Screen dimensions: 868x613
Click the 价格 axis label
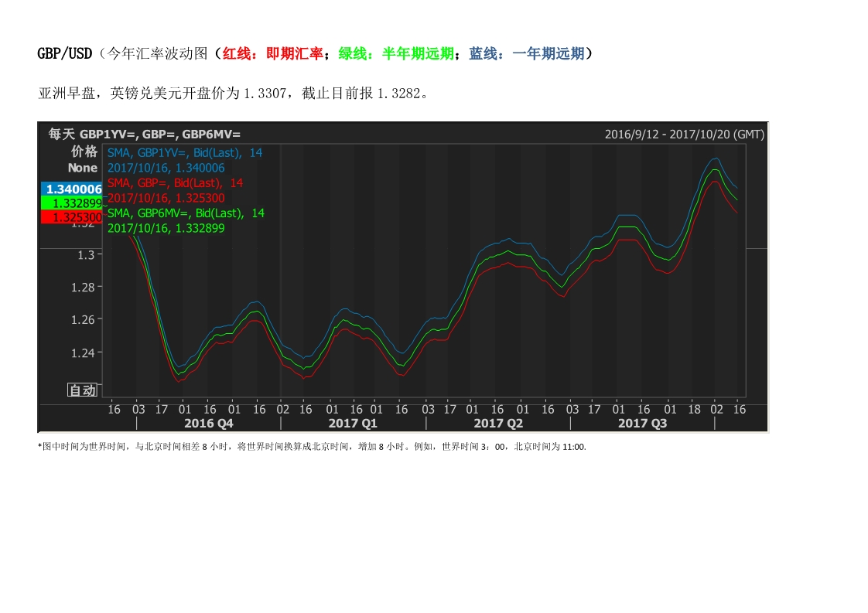84,152
